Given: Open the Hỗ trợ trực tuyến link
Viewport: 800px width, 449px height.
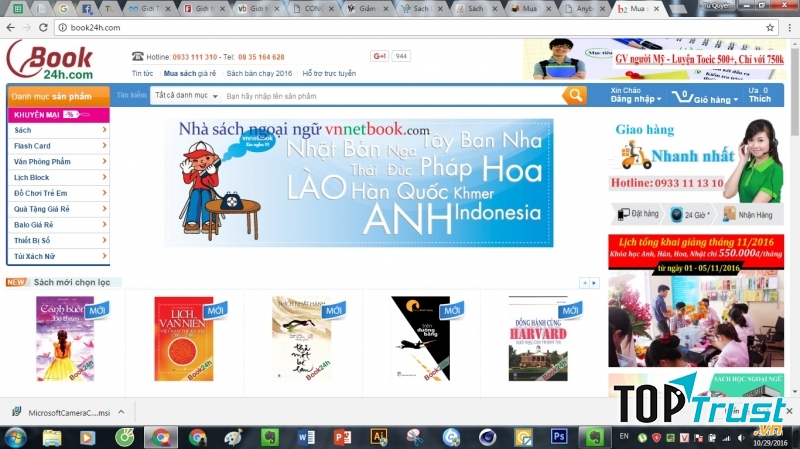Looking at the screenshot, I should (329, 73).
